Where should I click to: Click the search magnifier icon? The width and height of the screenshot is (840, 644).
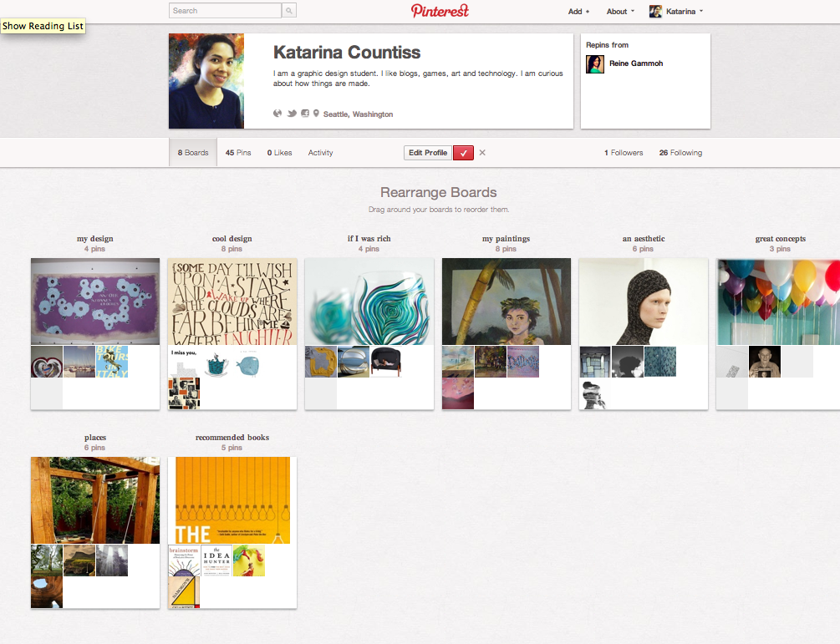pos(289,11)
